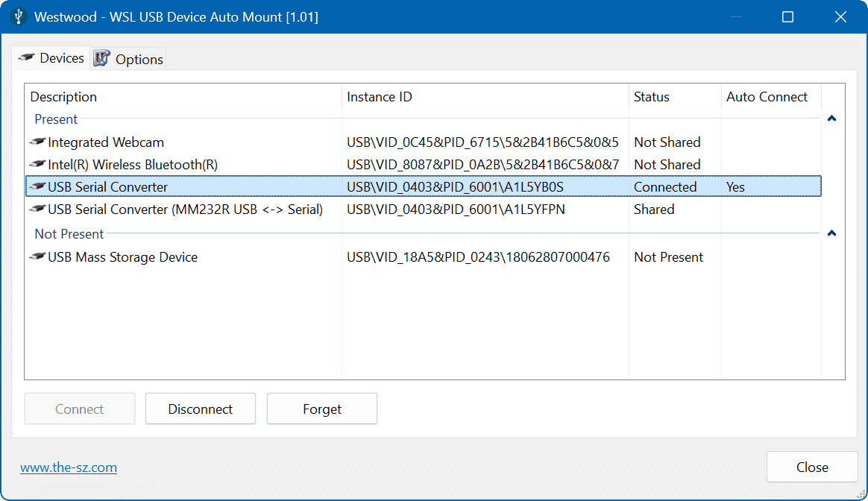The image size is (868, 501).
Task: Click the Intel Wireless Bluetooth device icon
Action: (37, 164)
